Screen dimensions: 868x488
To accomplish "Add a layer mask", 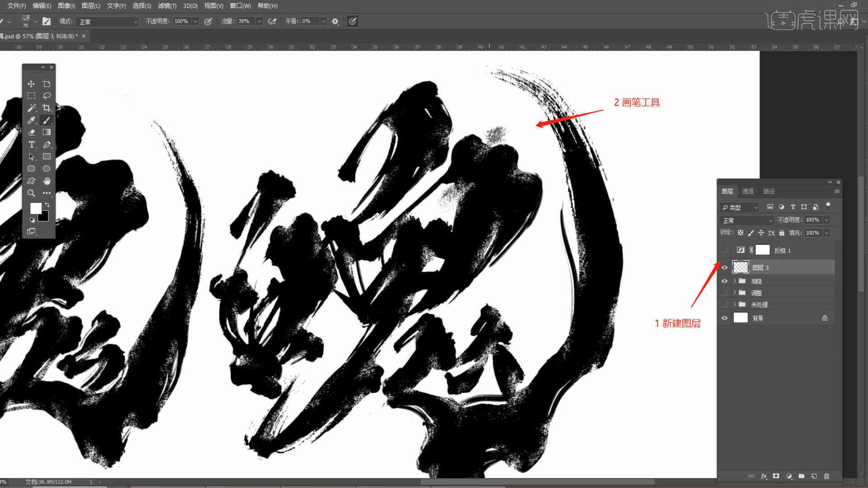I will click(x=776, y=476).
